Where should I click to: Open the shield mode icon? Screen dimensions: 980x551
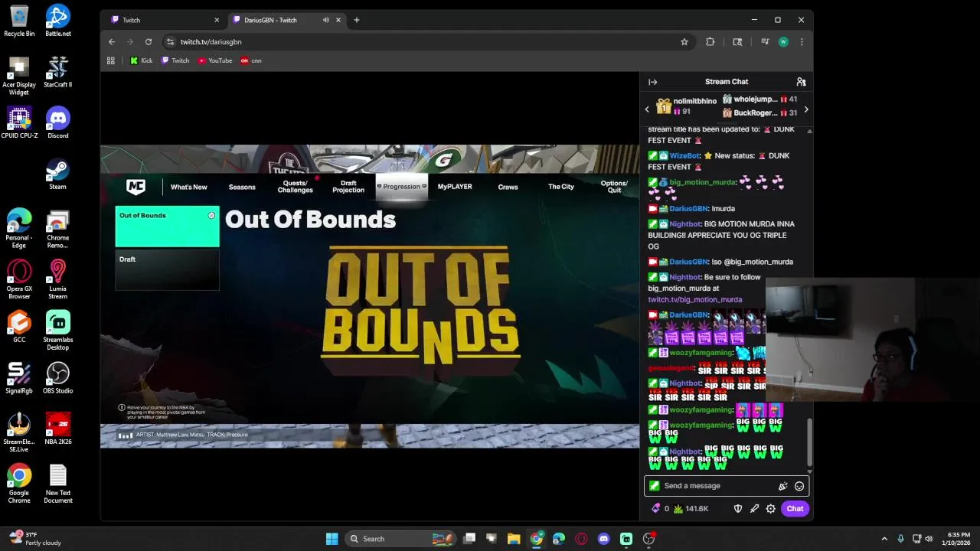[738, 509]
